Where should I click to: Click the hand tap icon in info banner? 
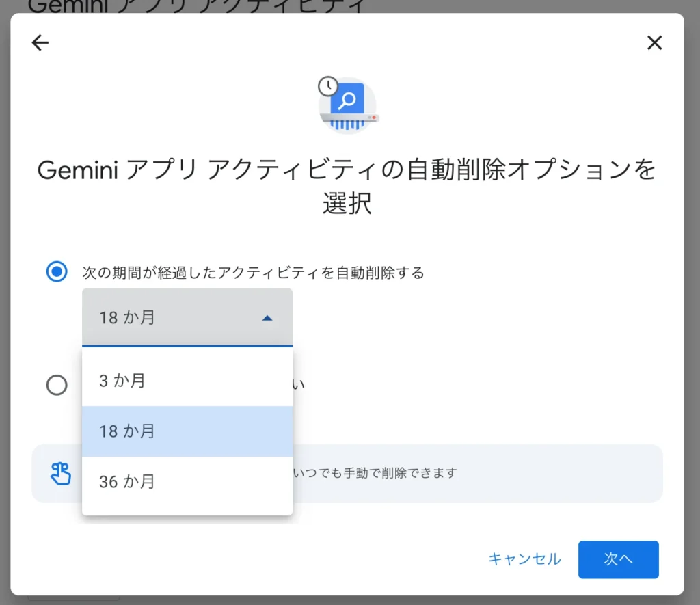61,473
